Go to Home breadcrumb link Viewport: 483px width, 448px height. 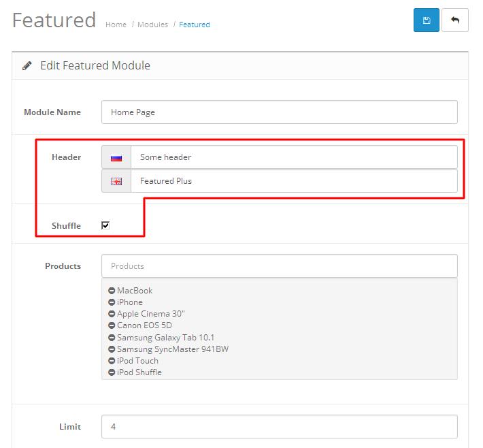[116, 25]
